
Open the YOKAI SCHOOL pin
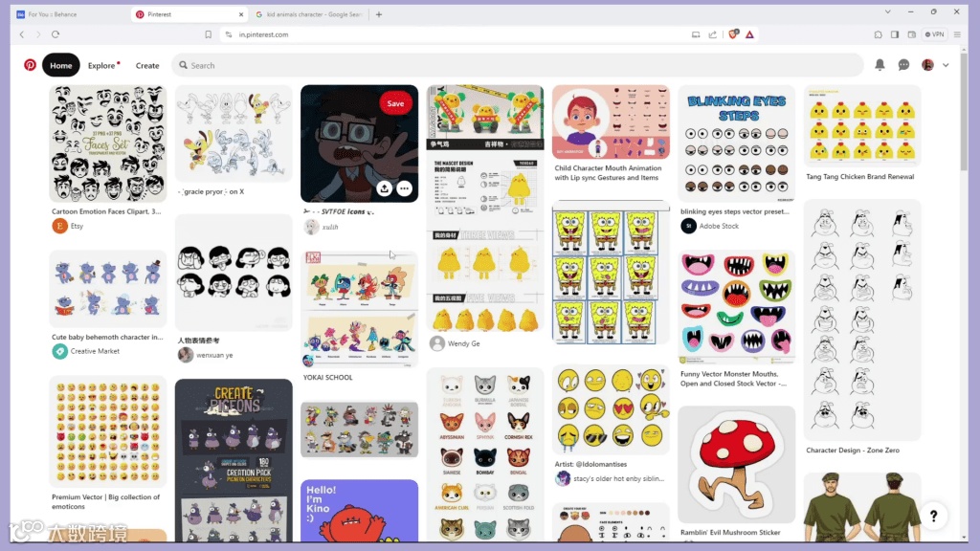[x=359, y=309]
